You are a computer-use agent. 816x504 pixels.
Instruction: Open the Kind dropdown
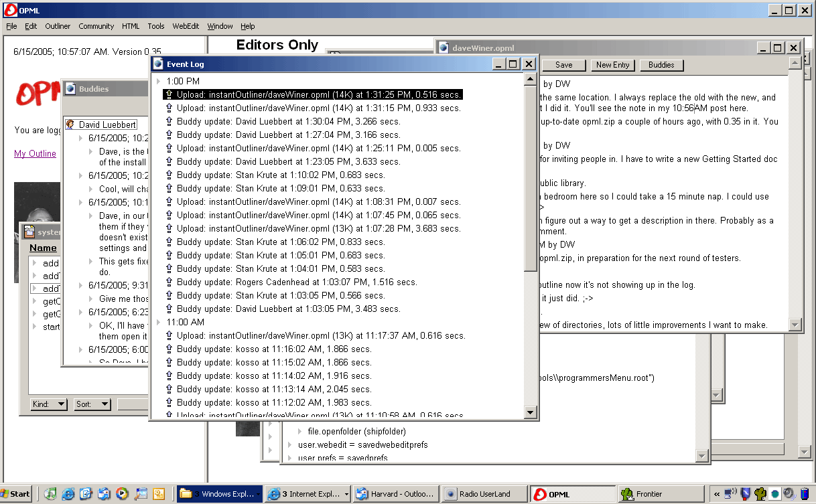(50, 404)
